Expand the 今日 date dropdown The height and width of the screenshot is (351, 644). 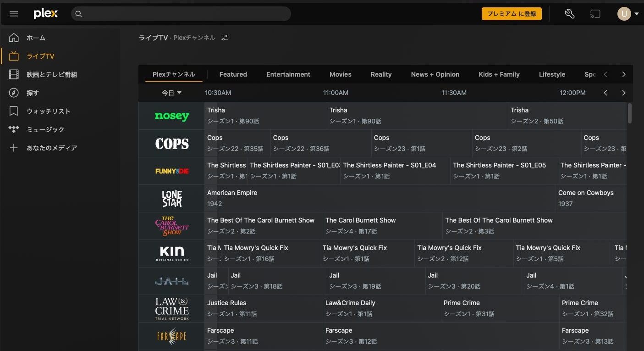pyautogui.click(x=171, y=93)
